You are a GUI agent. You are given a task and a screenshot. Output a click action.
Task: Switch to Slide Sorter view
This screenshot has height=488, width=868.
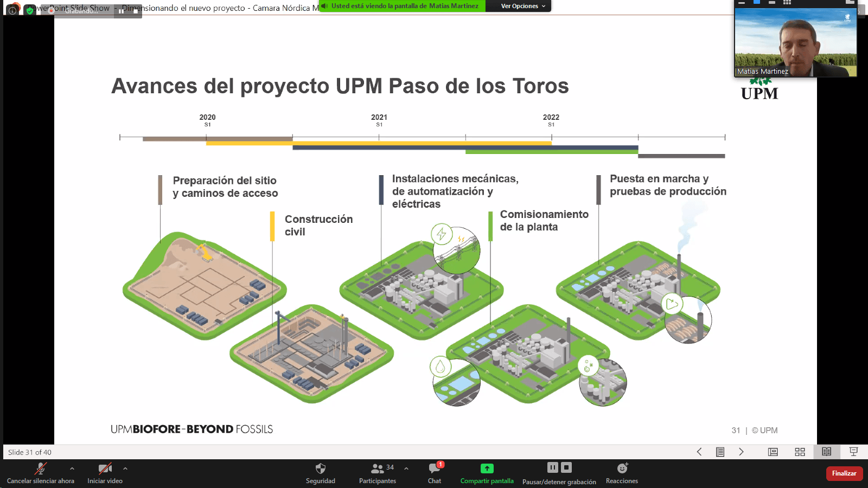tap(800, 452)
